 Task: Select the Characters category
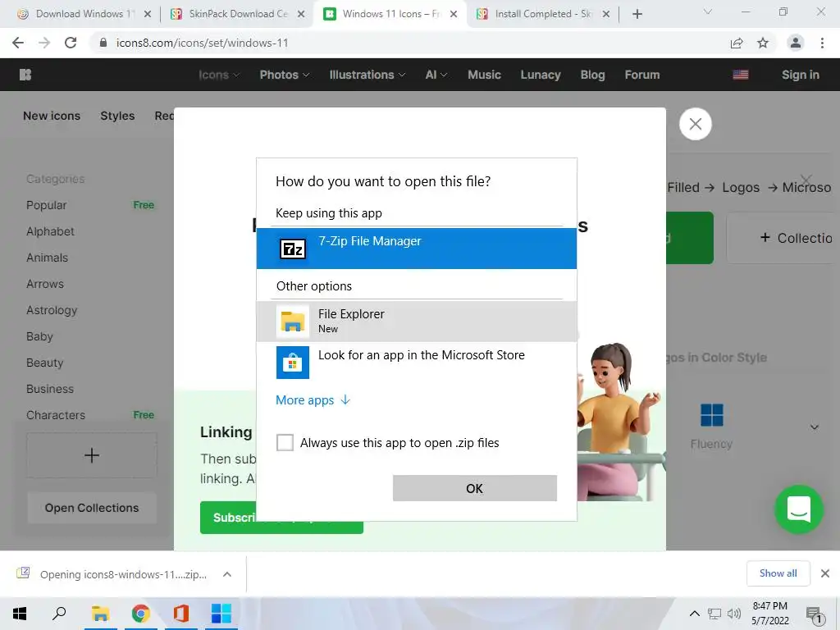(x=56, y=415)
